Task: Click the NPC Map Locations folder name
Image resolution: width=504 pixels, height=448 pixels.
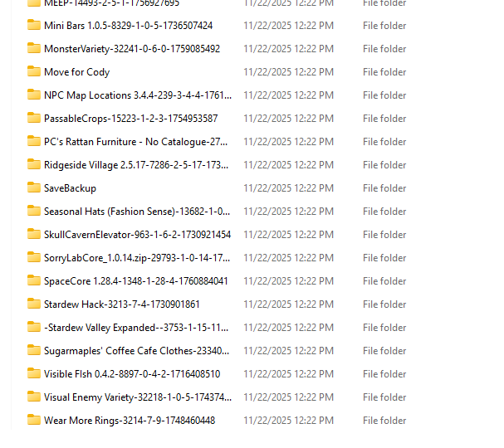Action: [137, 95]
